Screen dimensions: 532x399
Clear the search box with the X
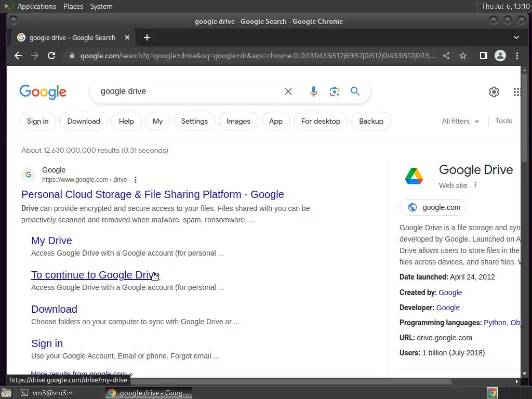click(288, 91)
